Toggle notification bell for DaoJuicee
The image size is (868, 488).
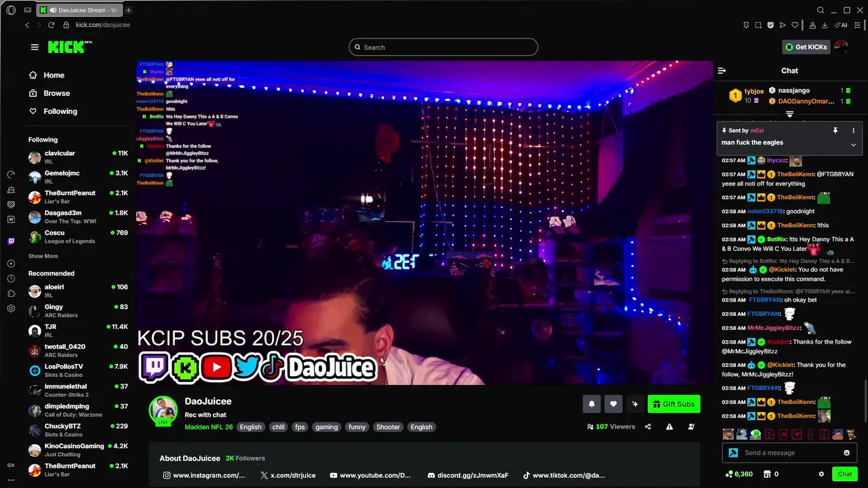click(x=591, y=404)
